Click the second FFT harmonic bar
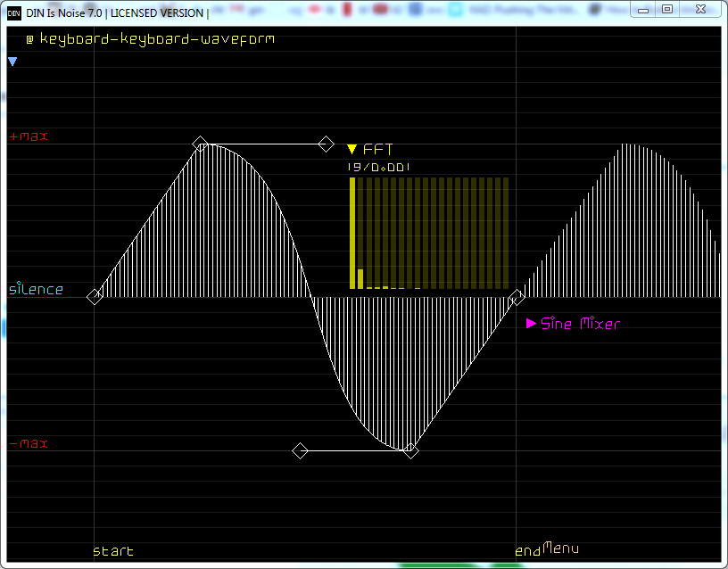Screen dimensions: 728x569 click(360, 278)
